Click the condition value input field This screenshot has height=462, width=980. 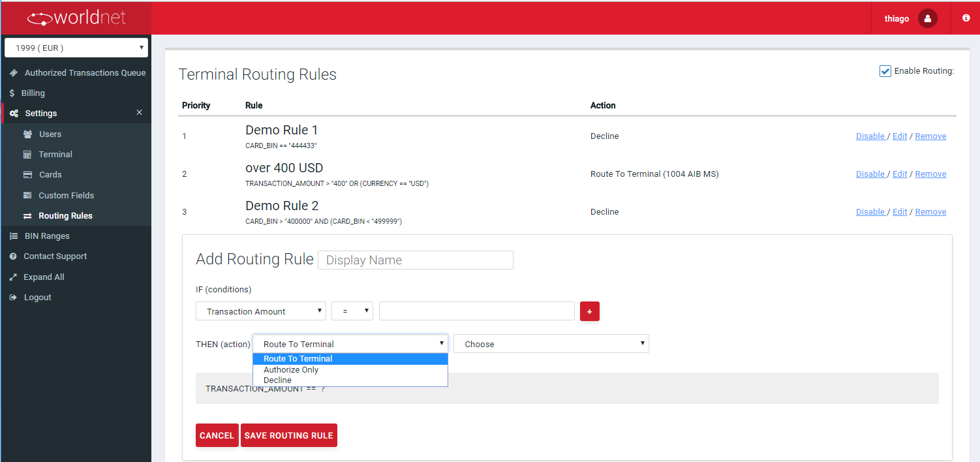point(477,311)
